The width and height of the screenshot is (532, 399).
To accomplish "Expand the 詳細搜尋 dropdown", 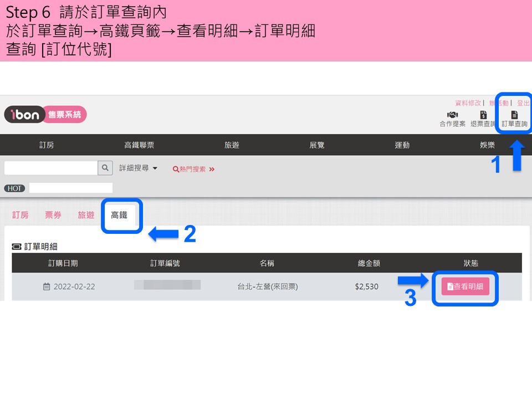I will coord(138,168).
